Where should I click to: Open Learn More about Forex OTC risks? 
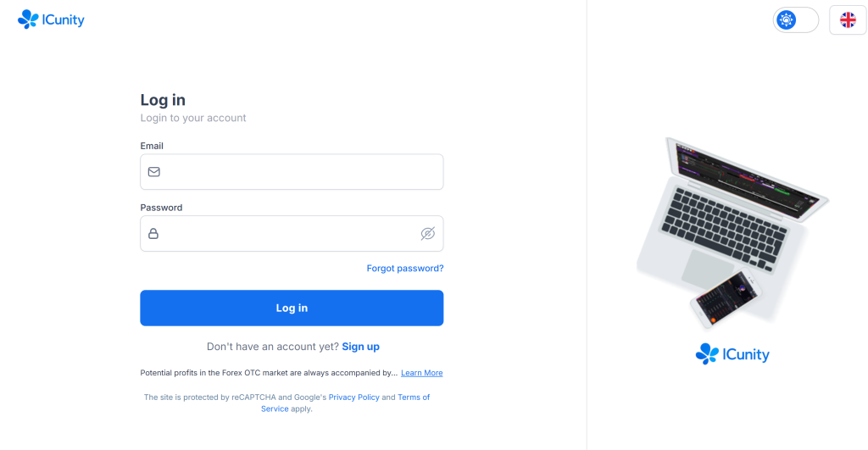[421, 373]
